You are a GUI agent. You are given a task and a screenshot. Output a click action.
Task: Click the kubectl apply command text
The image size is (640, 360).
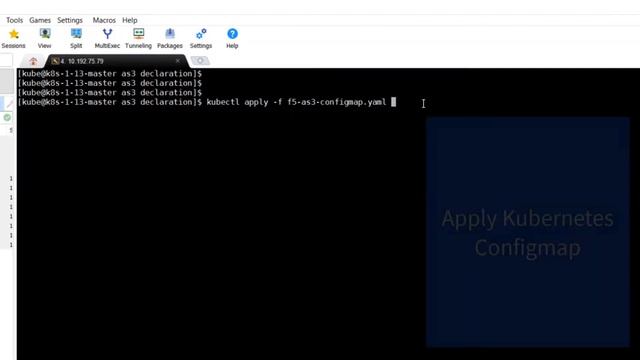tap(296, 102)
